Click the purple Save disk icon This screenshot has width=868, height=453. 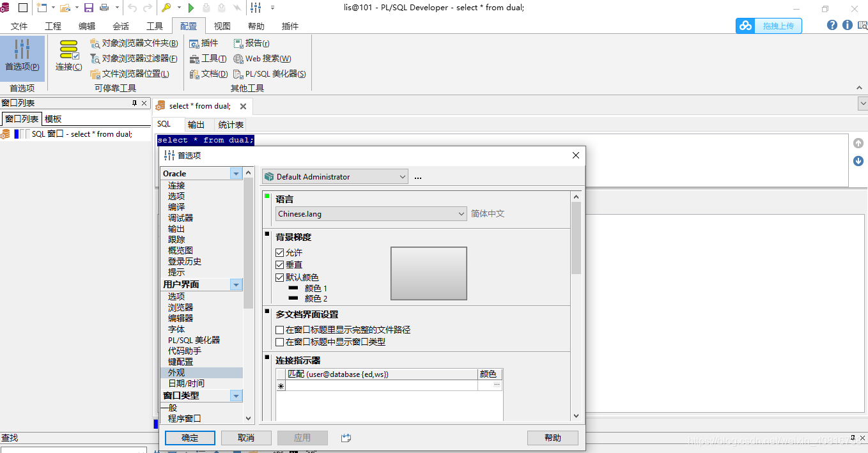coord(89,8)
